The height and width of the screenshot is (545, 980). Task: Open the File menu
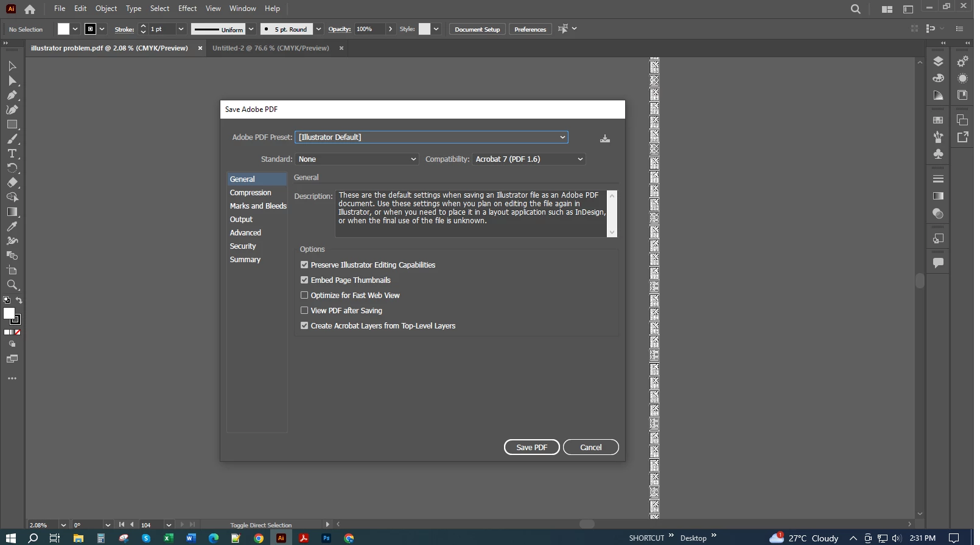[60, 9]
